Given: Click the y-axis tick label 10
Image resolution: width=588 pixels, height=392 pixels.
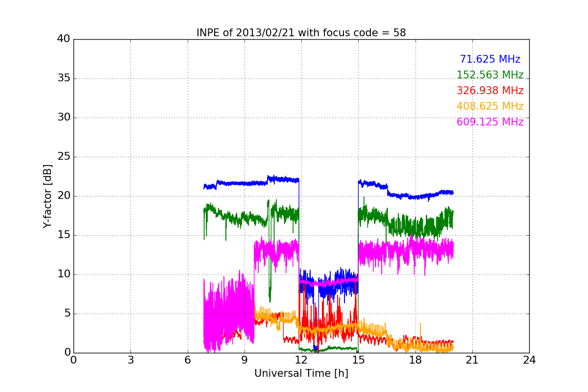Looking at the screenshot, I should tap(64, 274).
